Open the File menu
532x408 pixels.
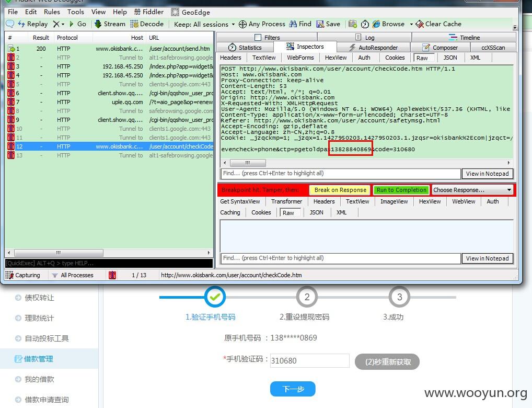(x=13, y=12)
